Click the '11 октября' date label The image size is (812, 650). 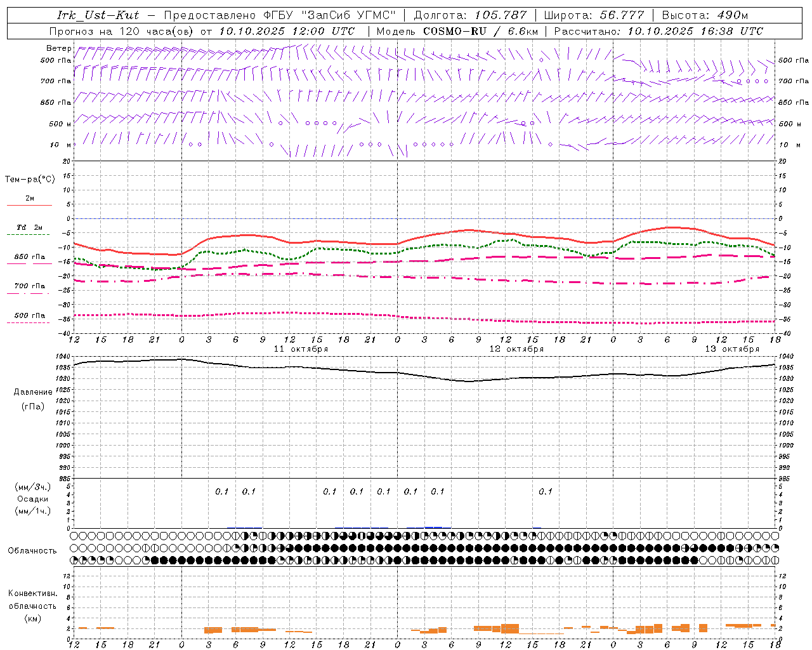click(x=301, y=349)
